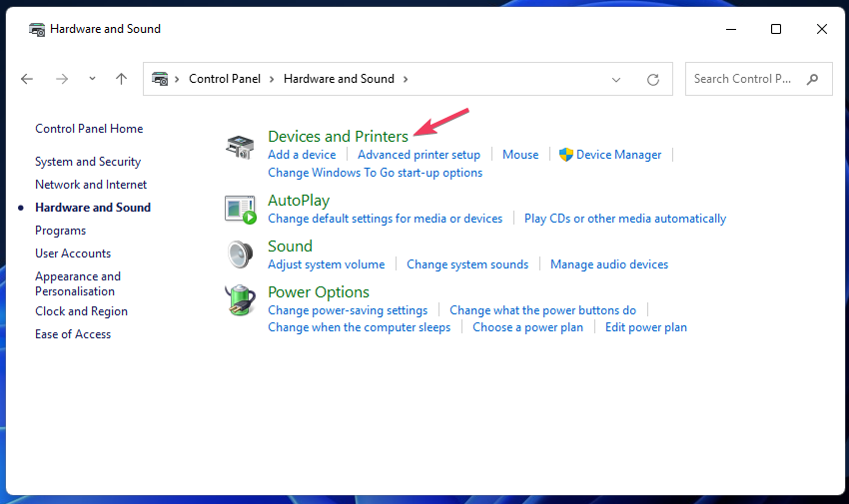Open the Sound heading

(291, 247)
